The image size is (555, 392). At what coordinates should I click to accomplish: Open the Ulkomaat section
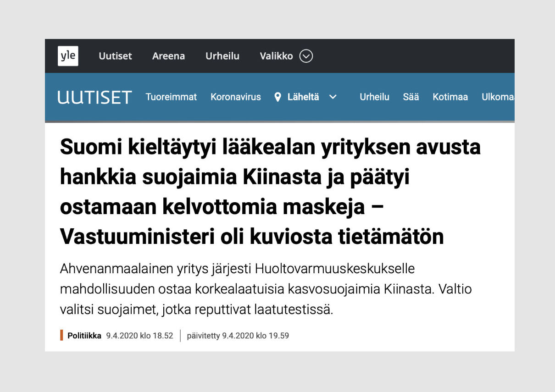click(498, 97)
